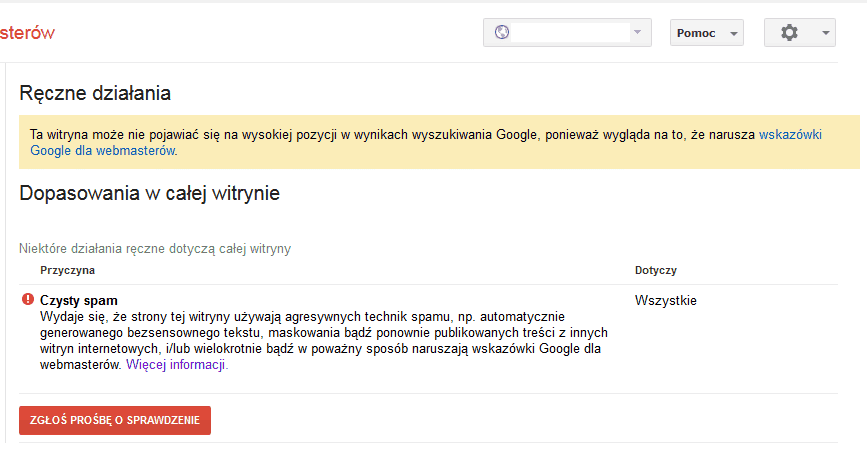Expand the site selector dropdown arrow
The height and width of the screenshot is (476, 867).
click(638, 32)
